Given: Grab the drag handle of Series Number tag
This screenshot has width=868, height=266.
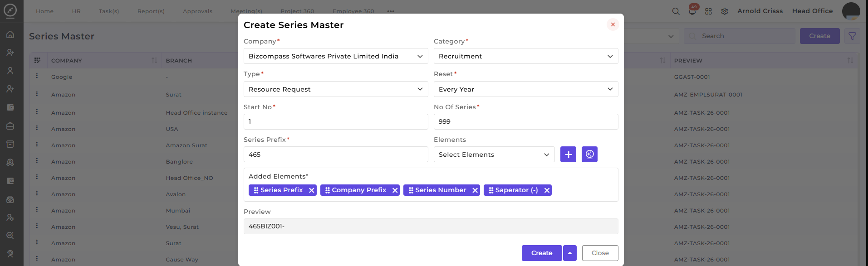Looking at the screenshot, I should click(x=411, y=190).
